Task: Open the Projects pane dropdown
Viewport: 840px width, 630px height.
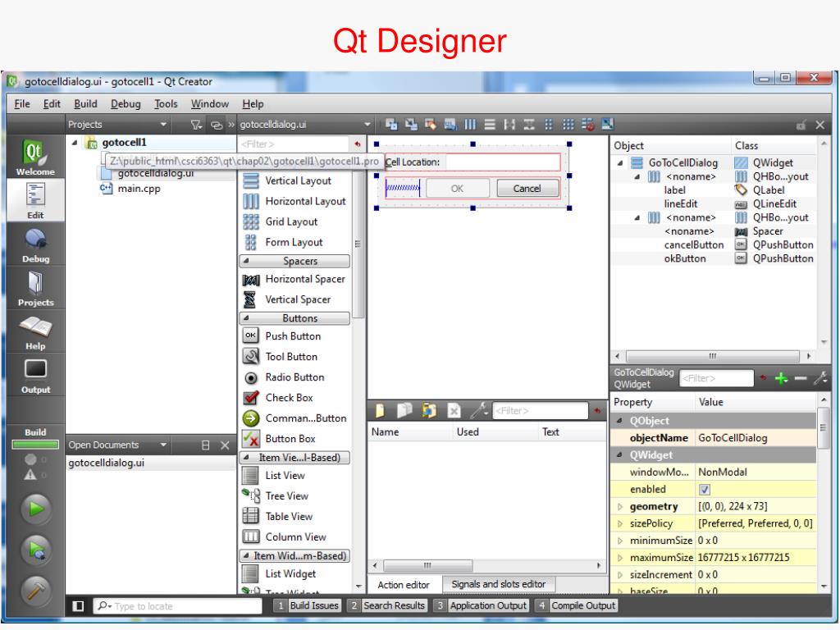Action: (x=163, y=125)
